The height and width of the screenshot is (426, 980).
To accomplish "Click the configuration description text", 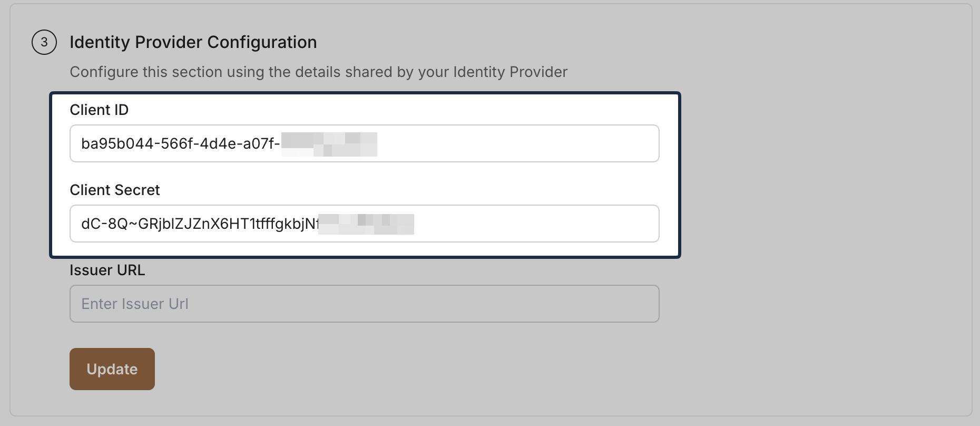I will 319,72.
